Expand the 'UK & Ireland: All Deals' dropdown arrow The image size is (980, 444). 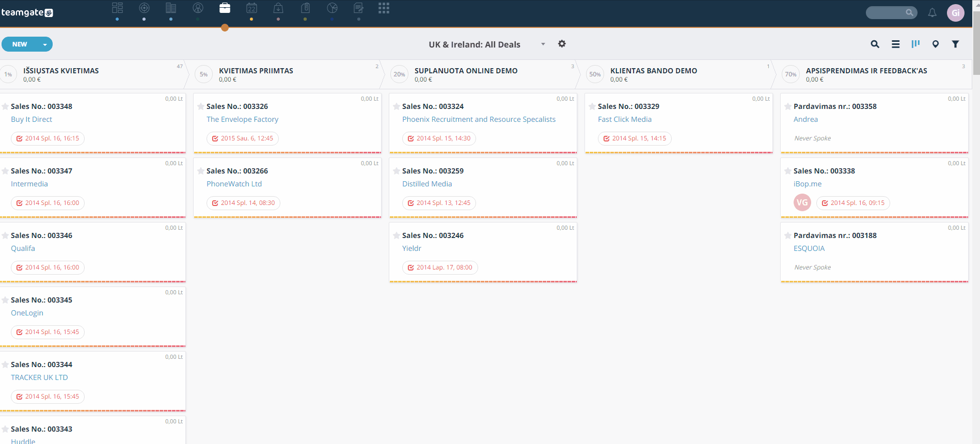[x=543, y=44]
